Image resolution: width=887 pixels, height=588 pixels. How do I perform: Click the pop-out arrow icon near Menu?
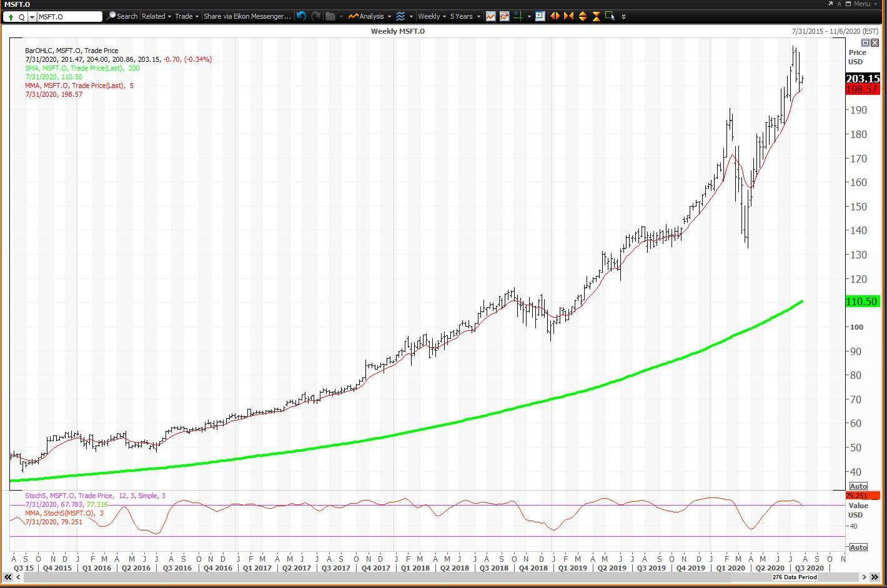tap(830, 4)
